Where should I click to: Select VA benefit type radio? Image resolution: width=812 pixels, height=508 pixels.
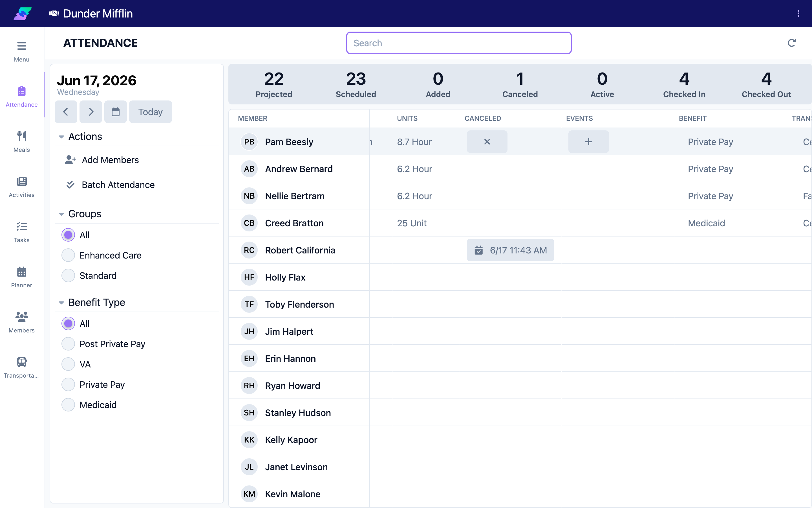coord(68,364)
